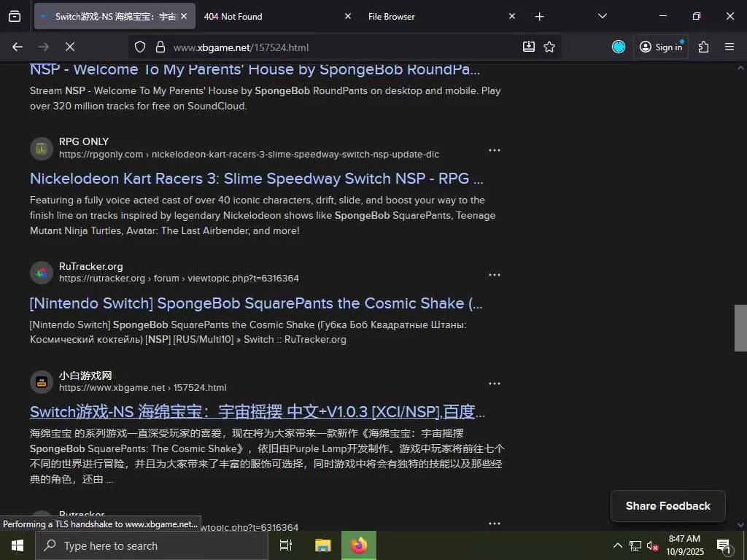Image resolution: width=747 pixels, height=560 pixels.
Task: Click the RuTracker.org site favicon
Action: [42, 273]
